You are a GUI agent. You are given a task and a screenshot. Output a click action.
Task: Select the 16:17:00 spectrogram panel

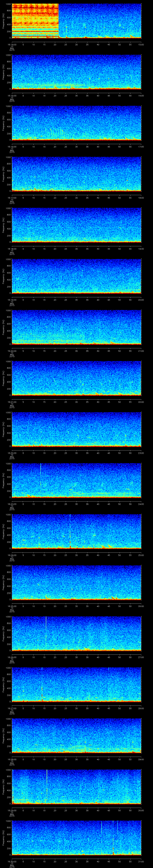coord(76,174)
